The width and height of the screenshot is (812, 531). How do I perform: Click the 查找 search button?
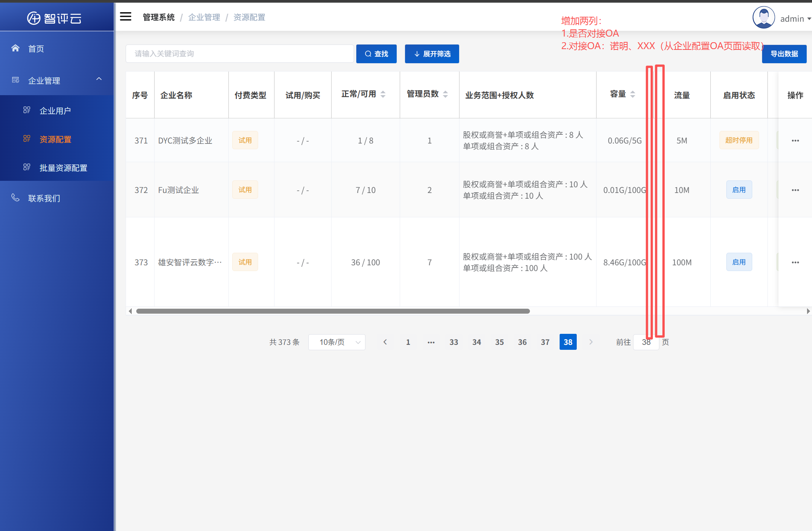[x=376, y=54]
